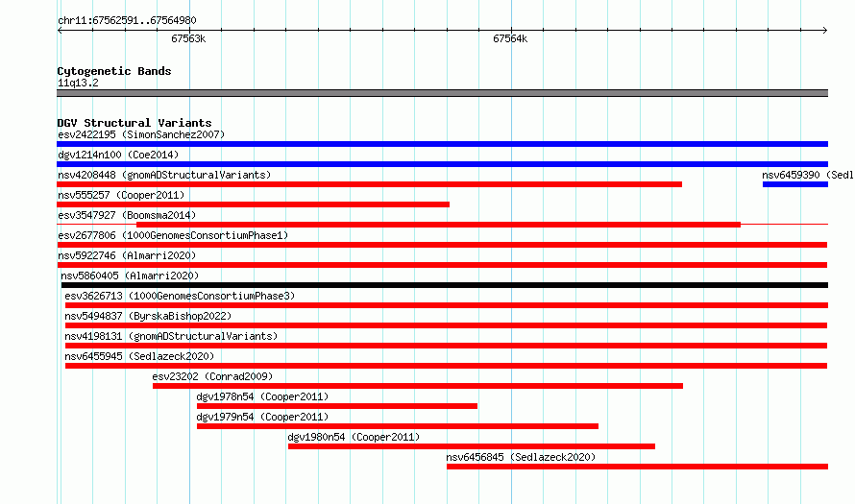The image size is (855, 504).
Task: Select the red bar under esv23202
Action: pos(418,386)
